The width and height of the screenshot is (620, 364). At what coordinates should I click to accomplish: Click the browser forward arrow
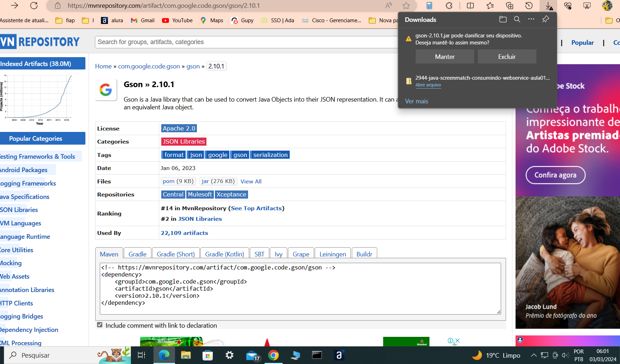[x=14, y=6]
